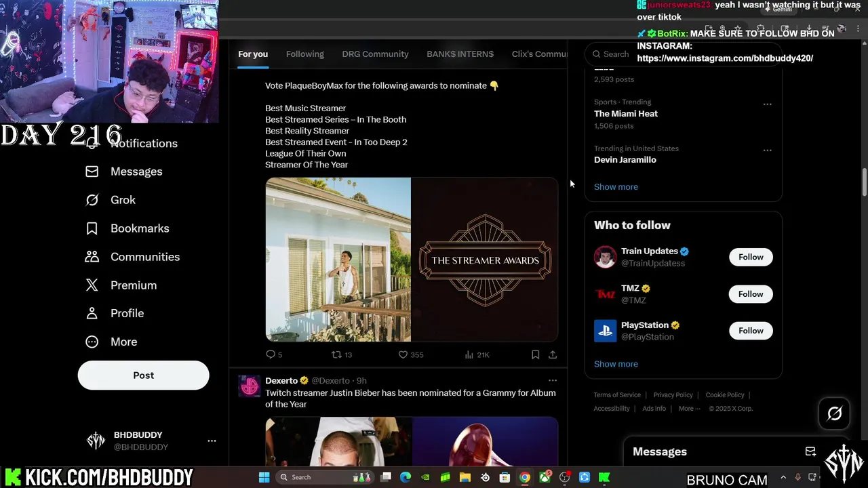Image resolution: width=868 pixels, height=488 pixels.
Task: Open more options for Devin Jaramillo trend
Action: tap(767, 150)
